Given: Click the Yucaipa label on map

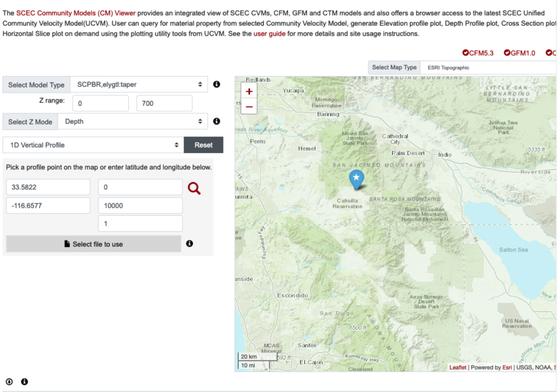Looking at the screenshot, I should (293, 91).
